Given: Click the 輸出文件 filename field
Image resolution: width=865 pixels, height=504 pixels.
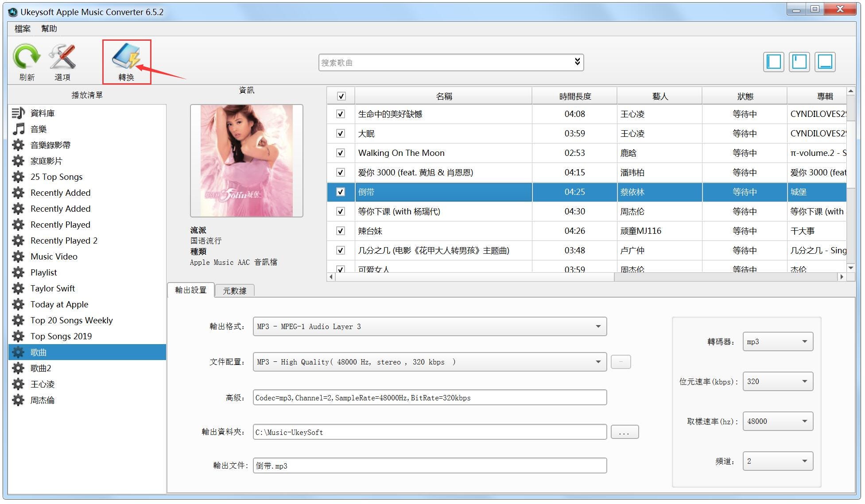Looking at the screenshot, I should coord(430,465).
